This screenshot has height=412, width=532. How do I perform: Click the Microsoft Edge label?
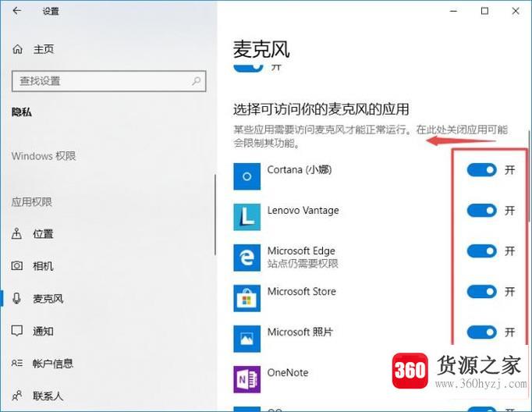[301, 250]
